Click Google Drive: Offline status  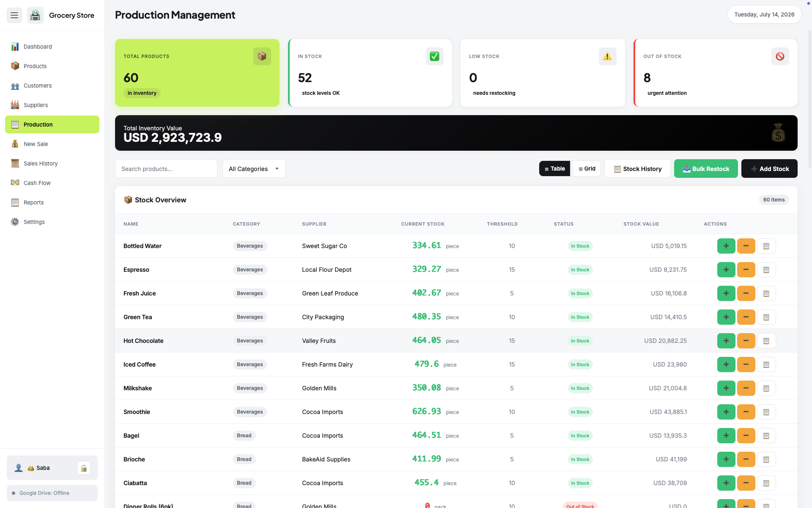coord(52,493)
